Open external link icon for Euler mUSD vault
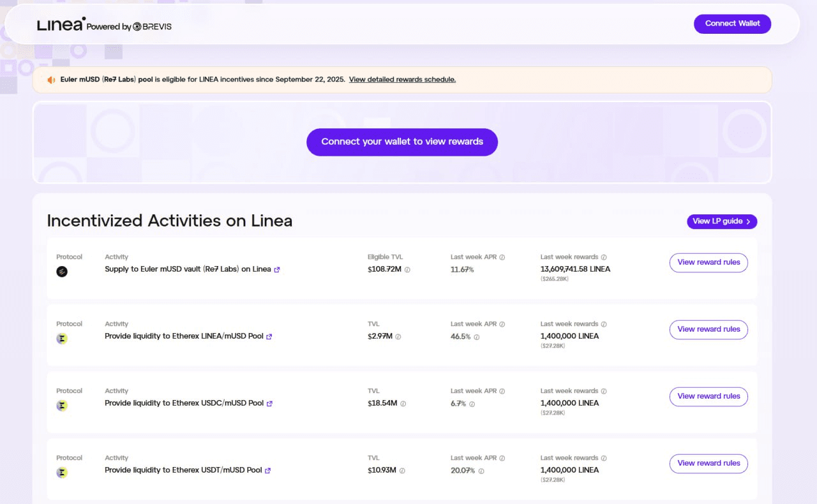Screen dimensions: 817x504 pyautogui.click(x=277, y=270)
